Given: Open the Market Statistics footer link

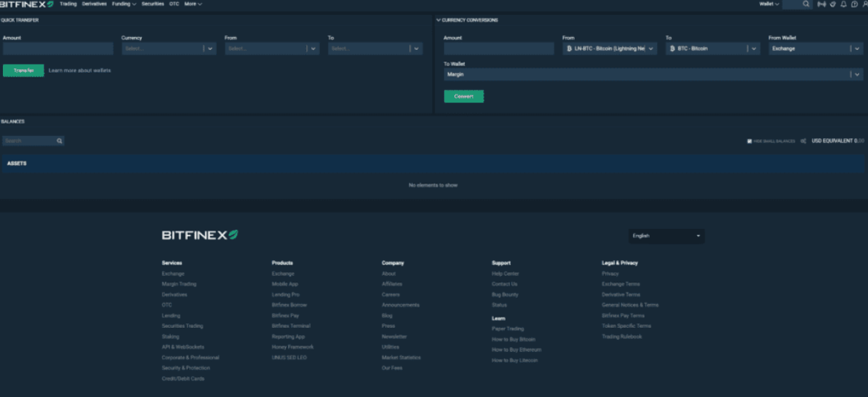Looking at the screenshot, I should click(402, 358).
